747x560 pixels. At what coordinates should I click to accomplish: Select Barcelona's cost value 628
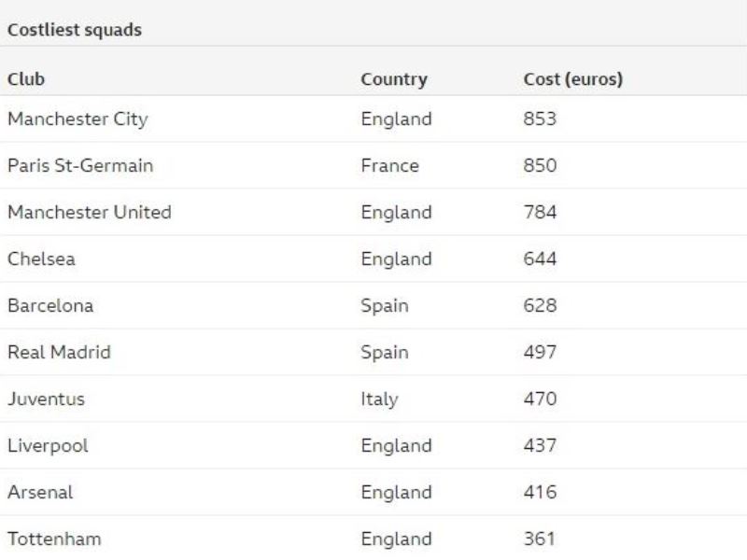click(x=540, y=305)
